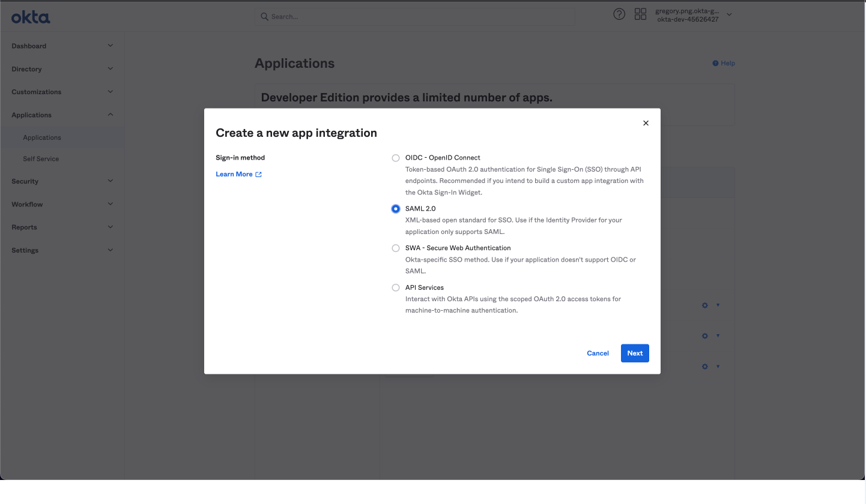Screen dimensions: 866x504
Task: Click inside the Search field
Action: (414, 16)
